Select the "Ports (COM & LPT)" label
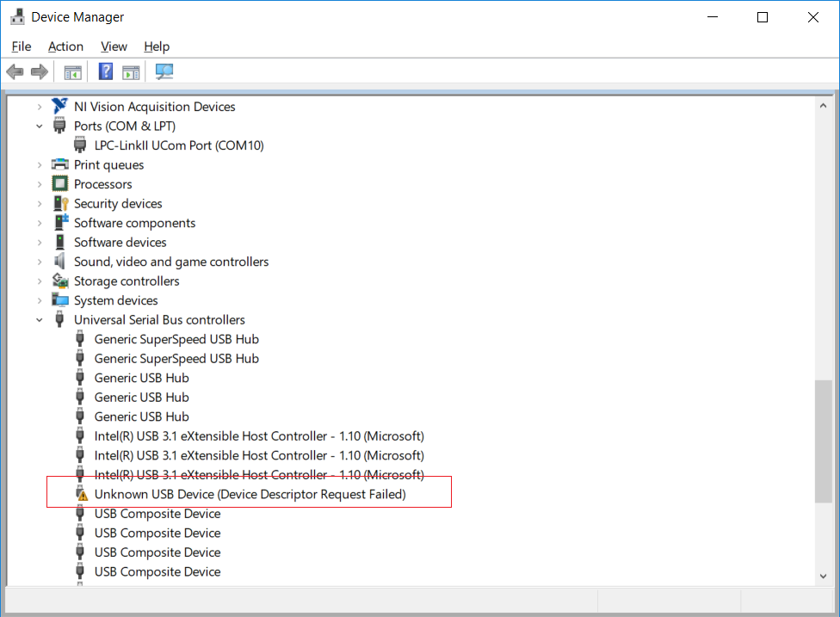The image size is (840, 617). coord(125,126)
